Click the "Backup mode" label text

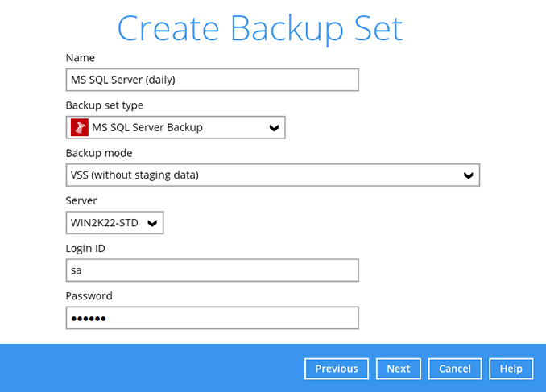click(99, 153)
